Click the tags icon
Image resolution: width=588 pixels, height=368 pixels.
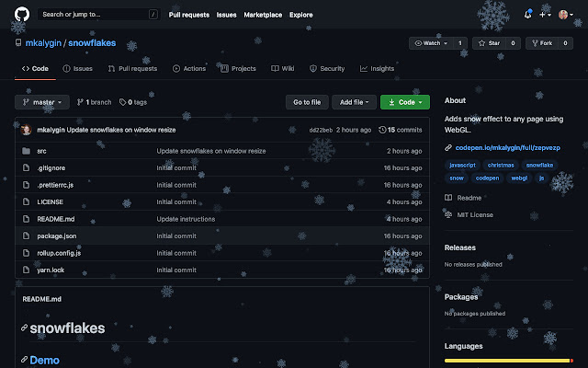[x=122, y=102]
